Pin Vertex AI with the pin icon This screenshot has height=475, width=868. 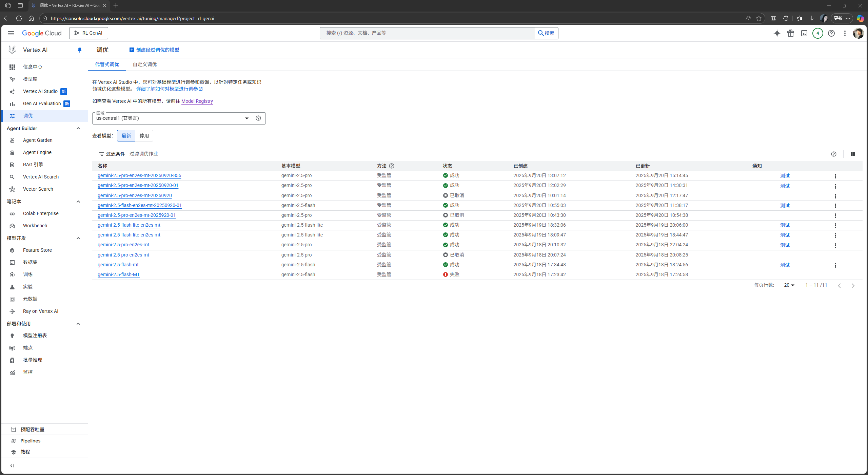click(x=80, y=50)
